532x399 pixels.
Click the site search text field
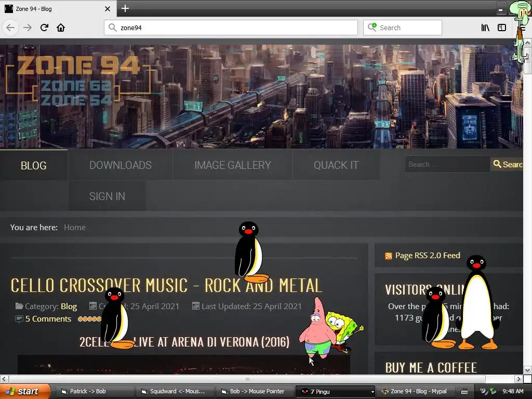pos(447,164)
